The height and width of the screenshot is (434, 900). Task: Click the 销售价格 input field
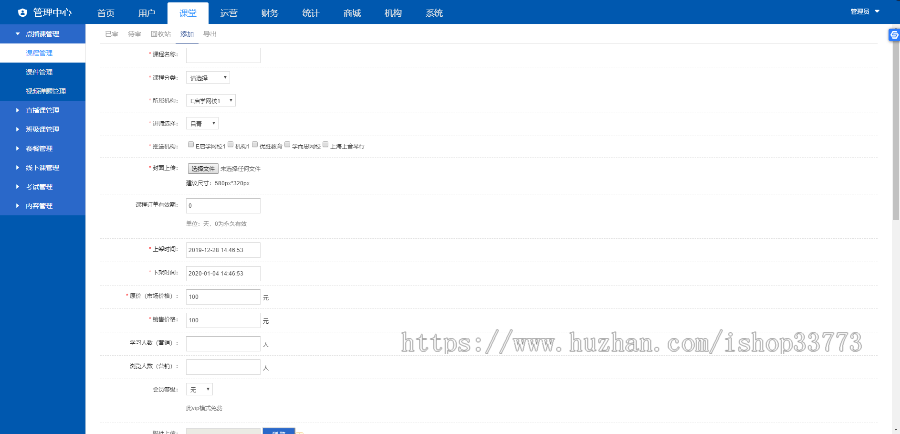(223, 320)
